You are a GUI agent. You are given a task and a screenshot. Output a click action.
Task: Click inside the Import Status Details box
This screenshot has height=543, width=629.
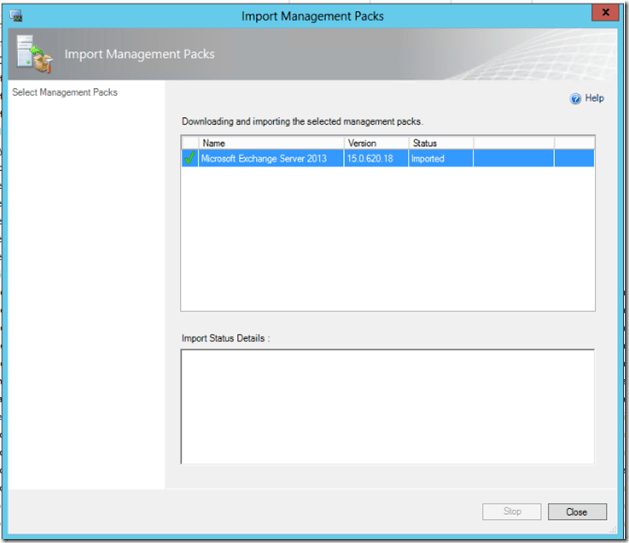pyautogui.click(x=387, y=405)
